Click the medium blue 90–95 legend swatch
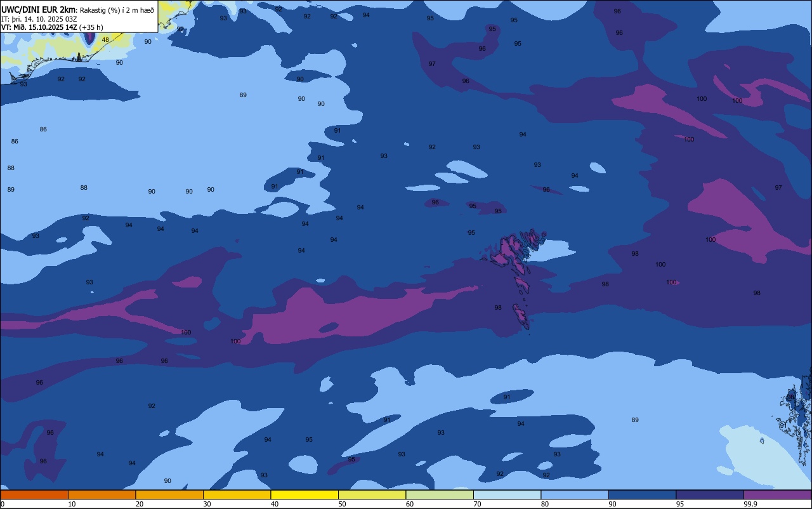This screenshot has height=509, width=812. pyautogui.click(x=642, y=494)
